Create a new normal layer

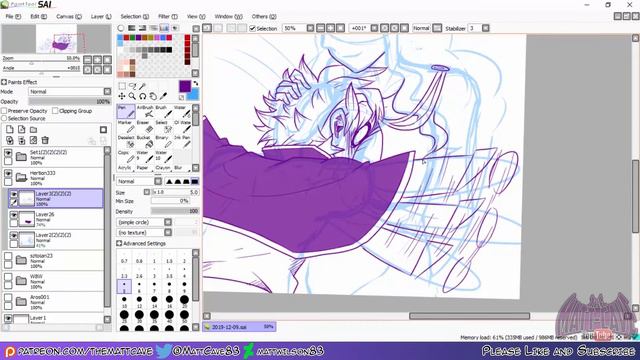click(x=10, y=130)
